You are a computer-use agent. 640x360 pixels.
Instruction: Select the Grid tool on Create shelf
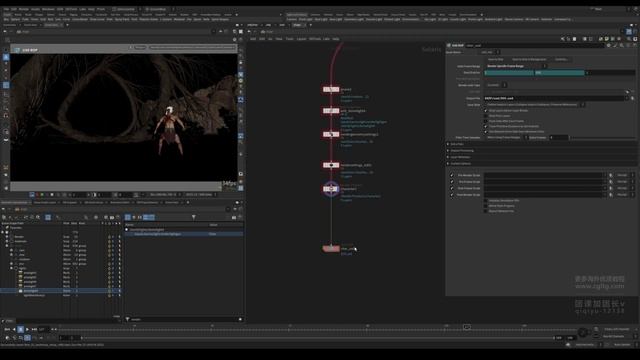pos(43,19)
